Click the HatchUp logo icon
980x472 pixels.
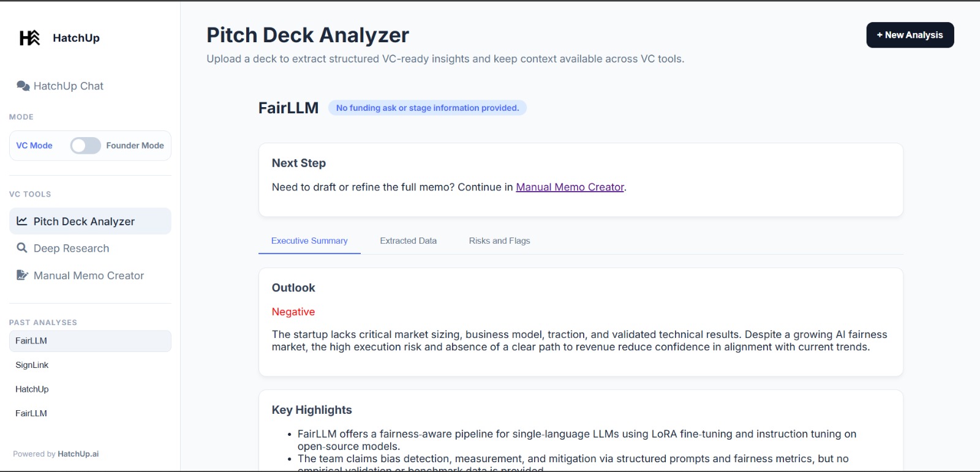coord(29,38)
